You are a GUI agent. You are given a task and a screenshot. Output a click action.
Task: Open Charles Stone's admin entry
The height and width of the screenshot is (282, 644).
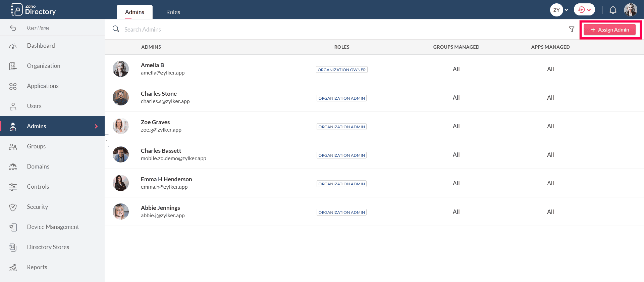(x=159, y=94)
